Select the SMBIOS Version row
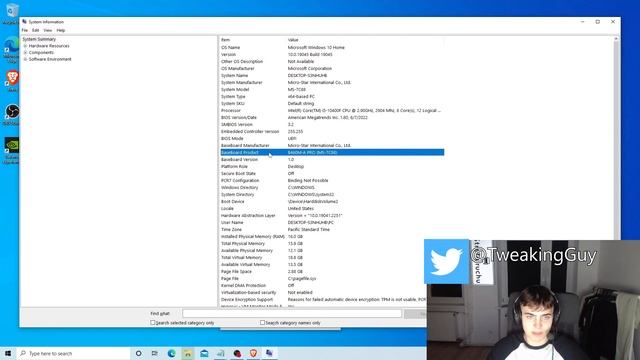 [332, 124]
